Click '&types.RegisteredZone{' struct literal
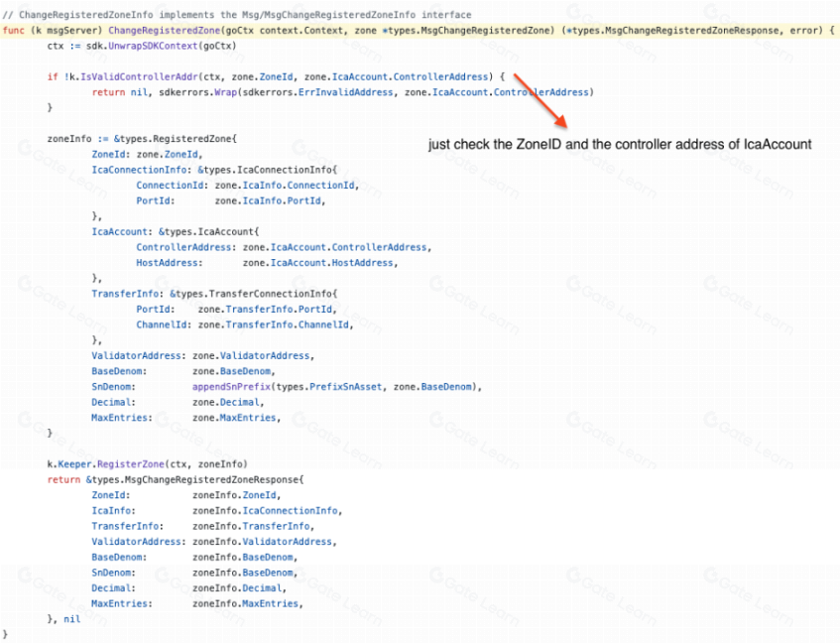This screenshot has height=643, width=840. tap(176, 139)
